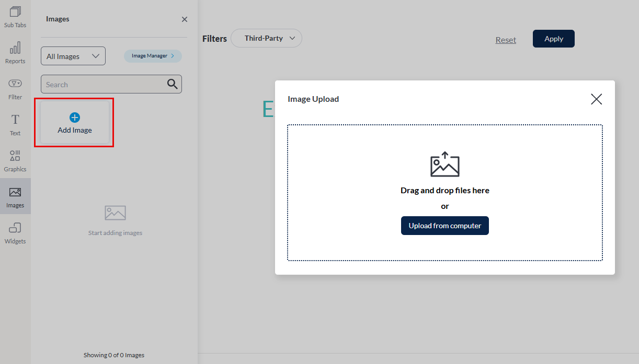Click the Apply button
This screenshot has width=639, height=364.
coord(554,39)
